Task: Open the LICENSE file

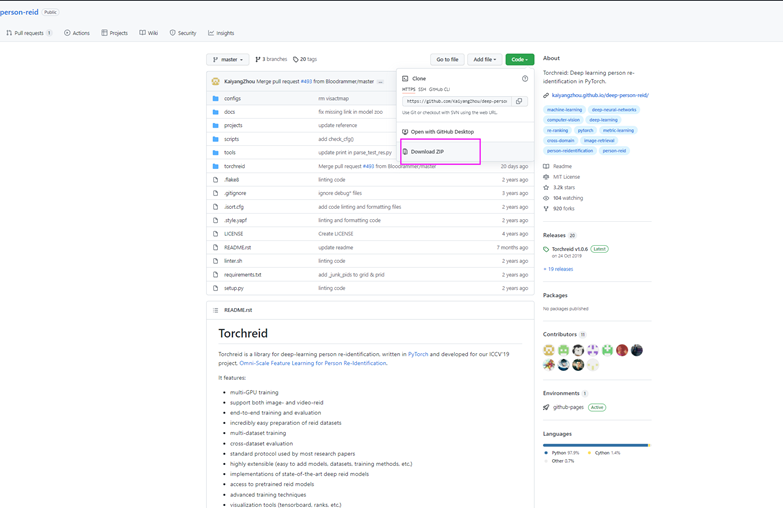Action: coord(233,234)
